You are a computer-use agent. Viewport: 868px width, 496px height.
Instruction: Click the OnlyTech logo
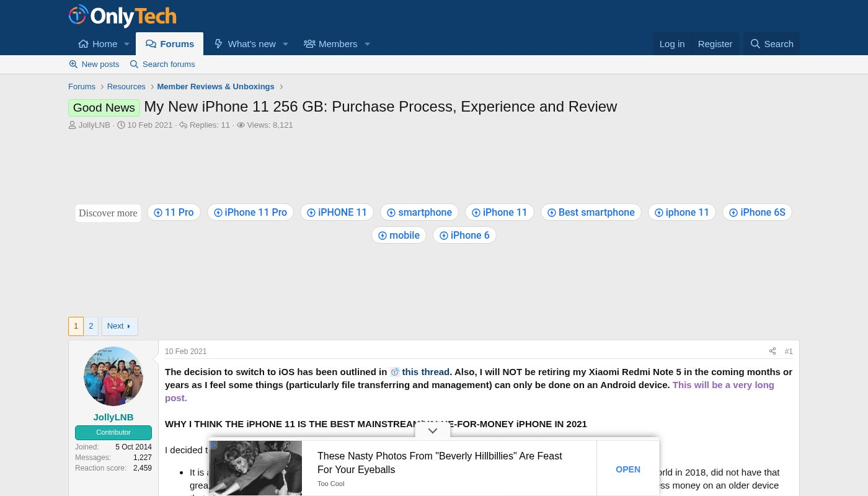pyautogui.click(x=122, y=16)
